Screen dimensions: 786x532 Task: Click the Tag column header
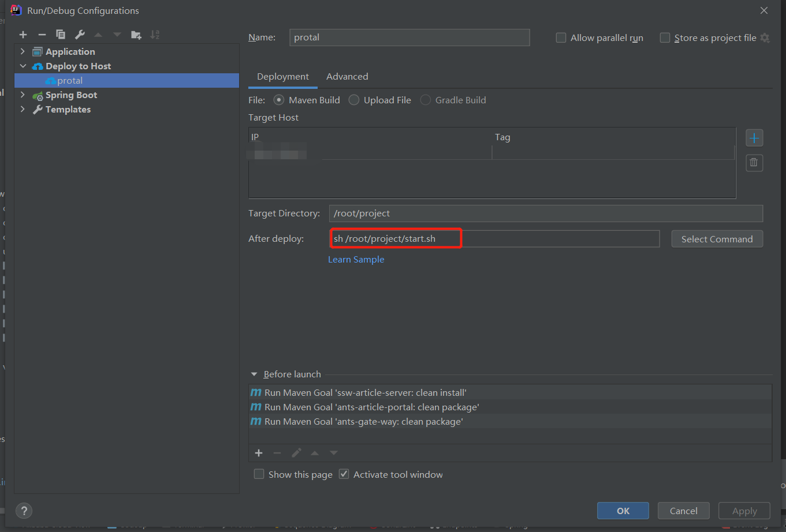click(613, 137)
